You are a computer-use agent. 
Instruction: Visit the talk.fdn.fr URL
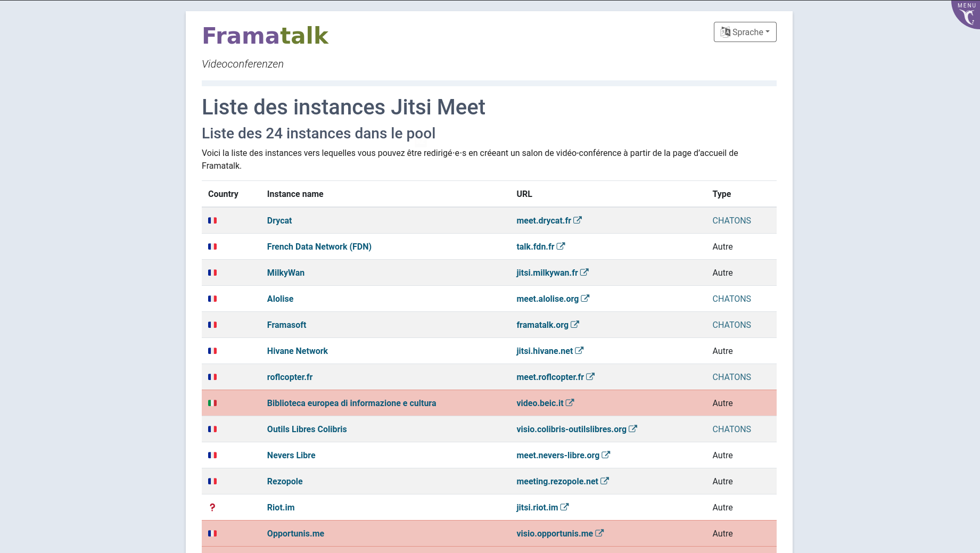[x=535, y=246]
